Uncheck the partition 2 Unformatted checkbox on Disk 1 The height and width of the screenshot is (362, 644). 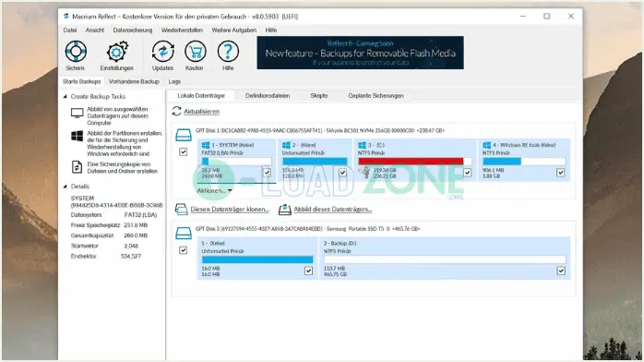[342, 173]
